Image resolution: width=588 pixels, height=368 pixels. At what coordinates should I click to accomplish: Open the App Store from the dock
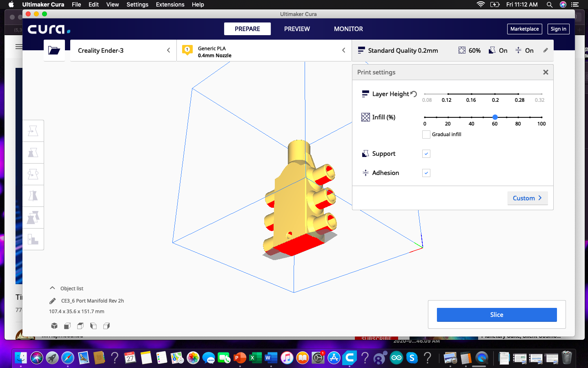tap(334, 358)
